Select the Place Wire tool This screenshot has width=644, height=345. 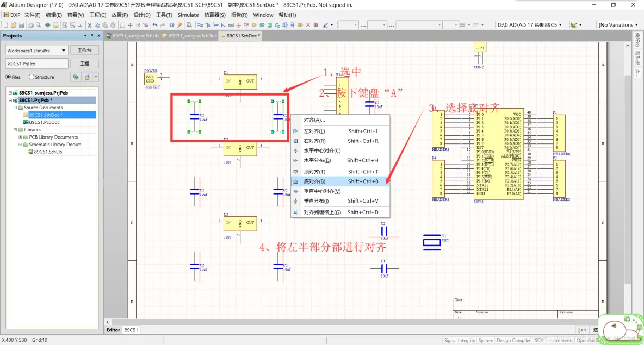pyautogui.click(x=200, y=25)
